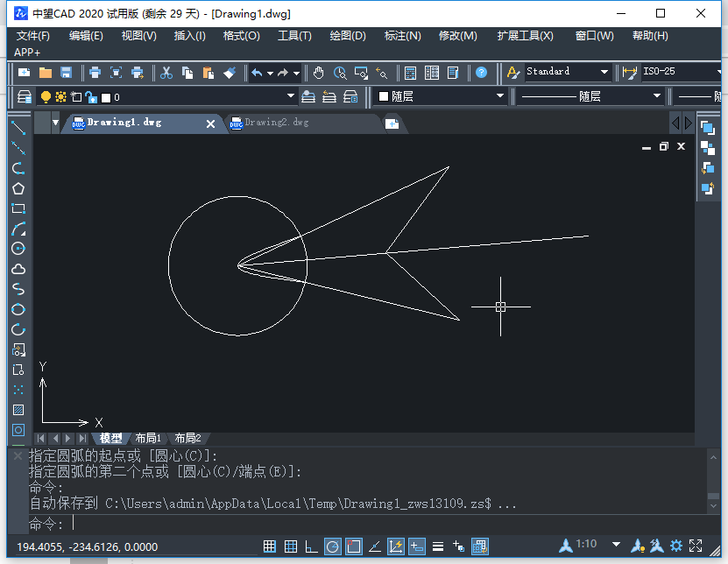Open the Standard text style dropdown
Screen dimensions: 728x564
point(604,73)
